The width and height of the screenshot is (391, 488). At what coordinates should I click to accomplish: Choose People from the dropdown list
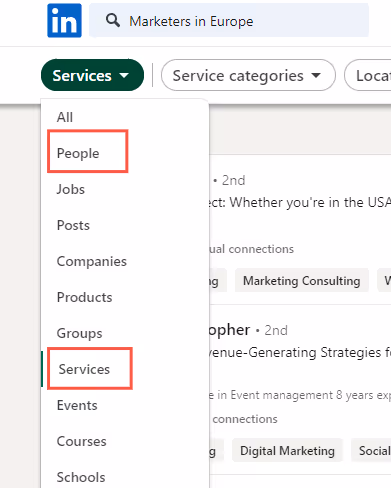78,153
